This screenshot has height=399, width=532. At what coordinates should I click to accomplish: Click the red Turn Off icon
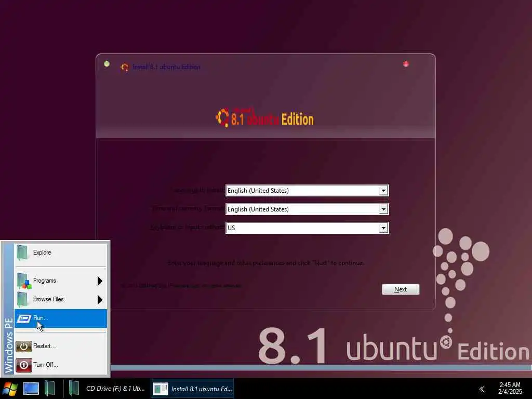(24, 365)
